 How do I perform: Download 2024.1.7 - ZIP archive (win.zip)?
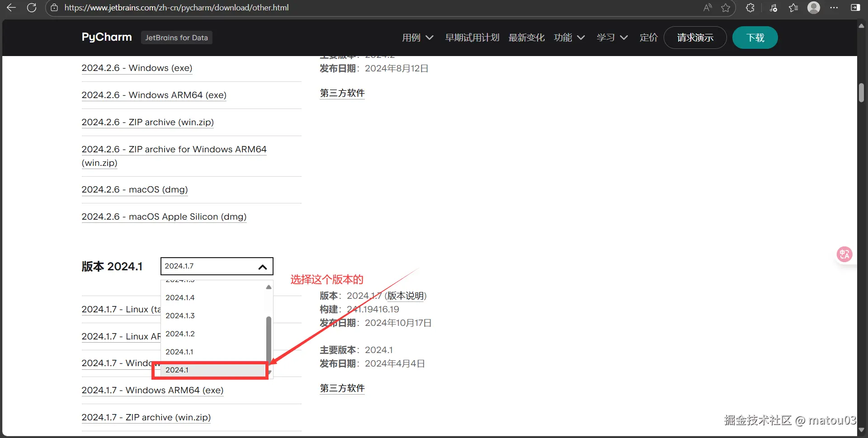point(146,417)
